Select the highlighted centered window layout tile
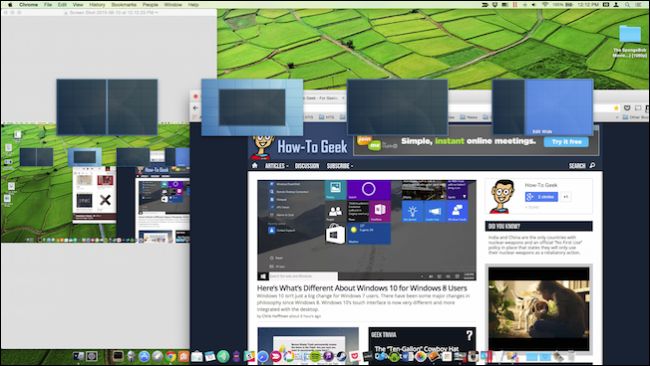The image size is (650, 366). 252,107
